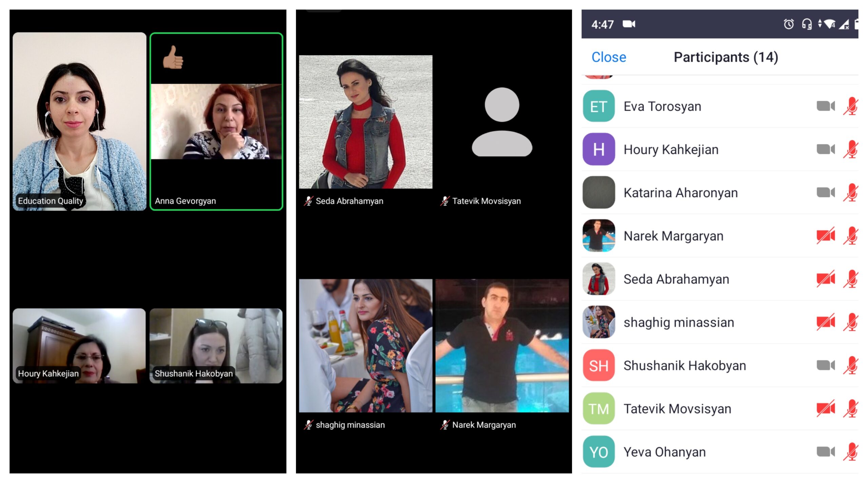This screenshot has height=483, width=868.
Task: Click Katarina Aharonyan's muted microphone icon
Action: pyautogui.click(x=851, y=193)
